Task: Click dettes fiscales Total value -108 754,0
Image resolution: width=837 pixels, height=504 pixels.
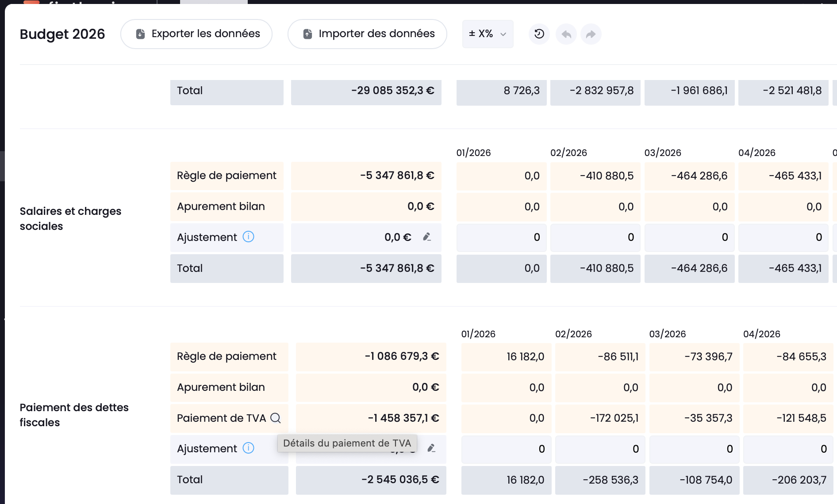Action: point(695,480)
